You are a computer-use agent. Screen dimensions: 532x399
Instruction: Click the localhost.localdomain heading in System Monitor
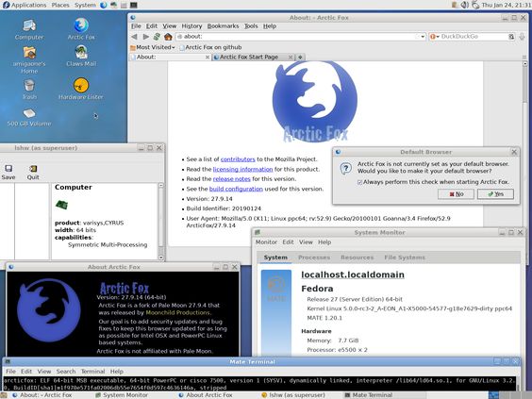353,274
